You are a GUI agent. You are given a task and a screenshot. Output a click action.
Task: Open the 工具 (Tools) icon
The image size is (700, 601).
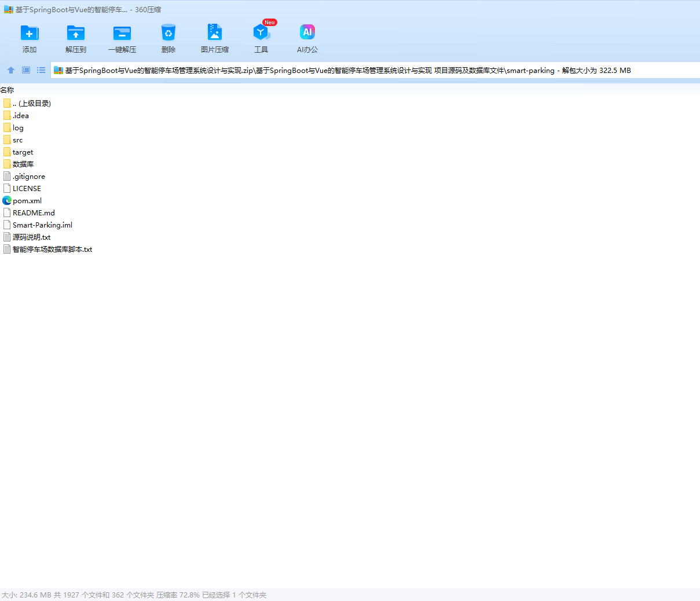(261, 32)
